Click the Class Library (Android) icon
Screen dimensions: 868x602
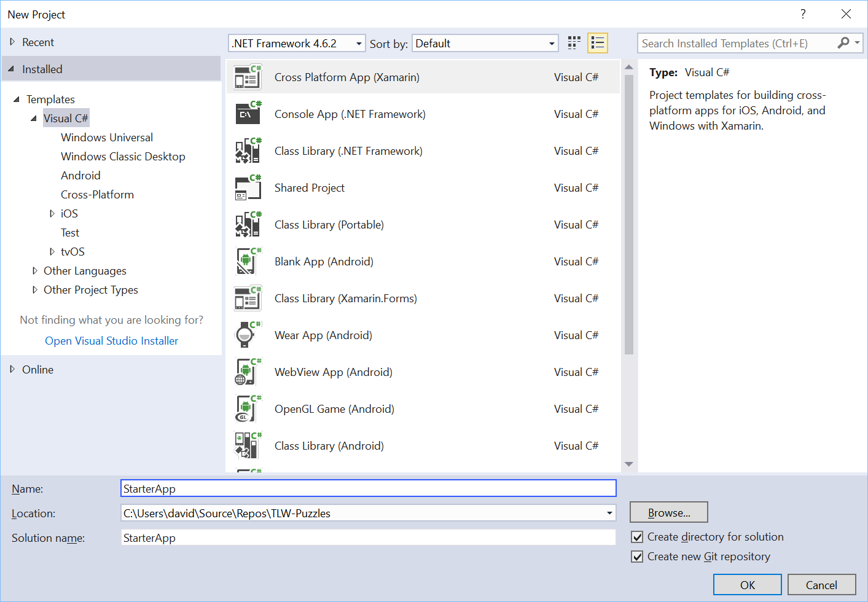248,446
